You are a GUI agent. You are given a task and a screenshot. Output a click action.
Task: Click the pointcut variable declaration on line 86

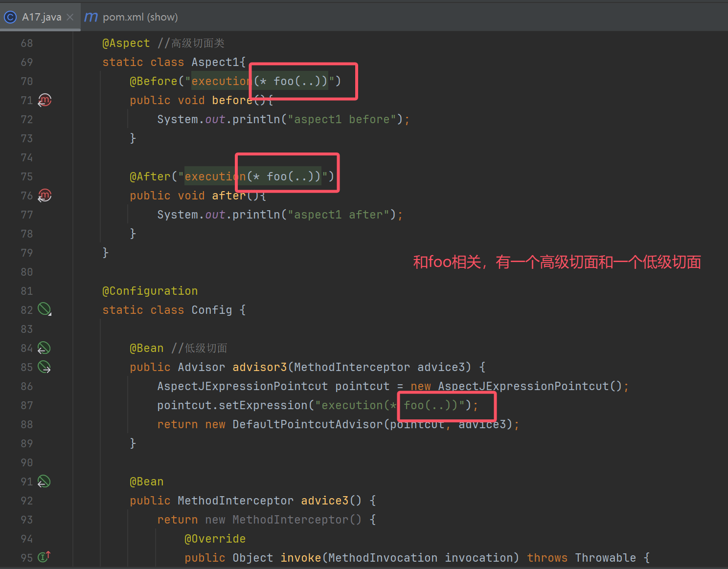tap(363, 386)
